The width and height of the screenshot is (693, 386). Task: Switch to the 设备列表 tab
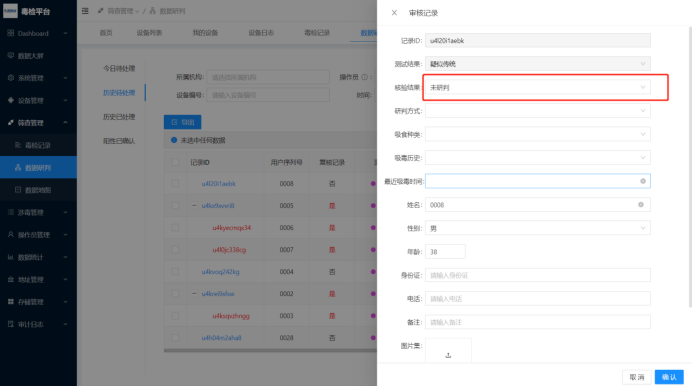click(149, 33)
